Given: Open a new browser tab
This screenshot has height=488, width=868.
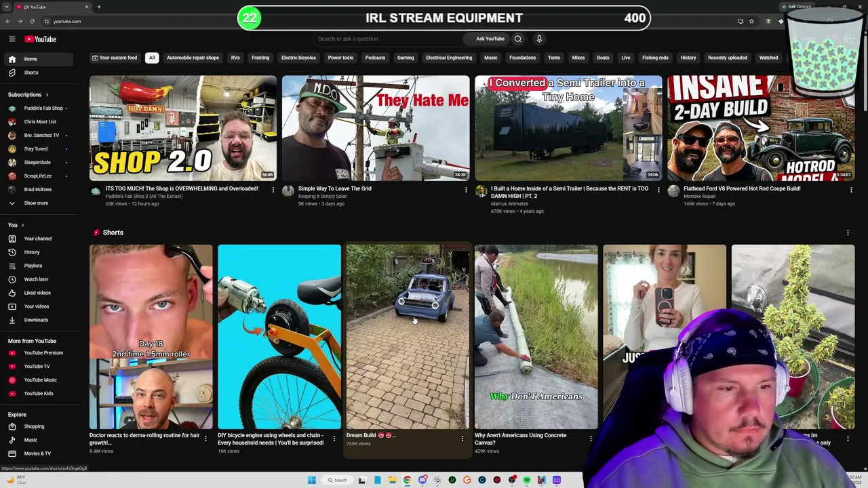Looking at the screenshot, I should 99,7.
